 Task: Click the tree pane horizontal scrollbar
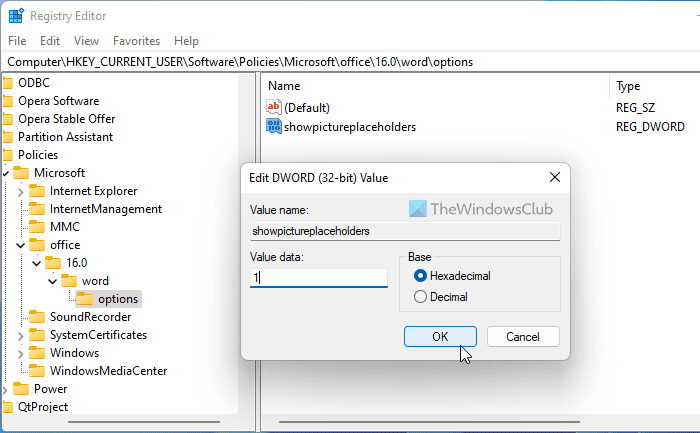(144, 422)
